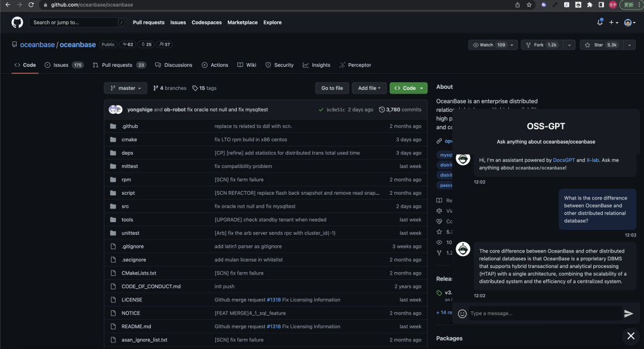Open the DocsGPT link in chat
The height and width of the screenshot is (349, 644).
pos(563,160)
